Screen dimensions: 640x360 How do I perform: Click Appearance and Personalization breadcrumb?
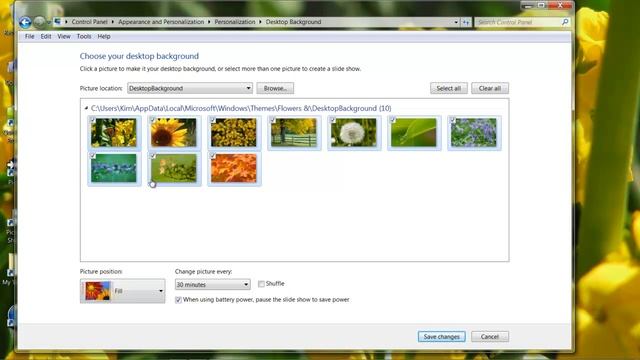tap(161, 22)
